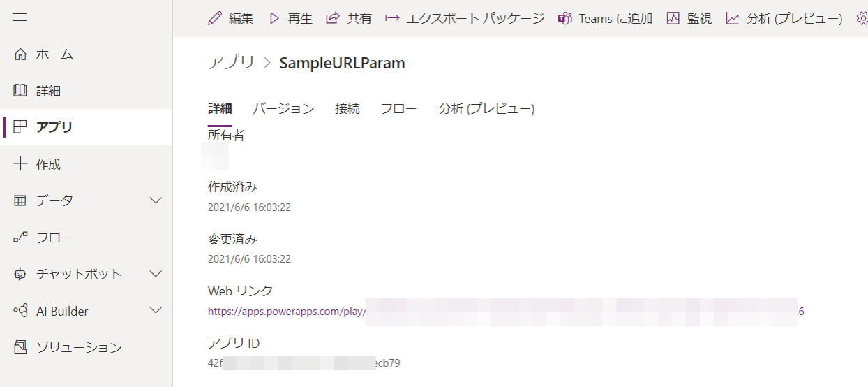The image size is (868, 387).
Task: Click the 所有者 label
Action: [x=226, y=136]
